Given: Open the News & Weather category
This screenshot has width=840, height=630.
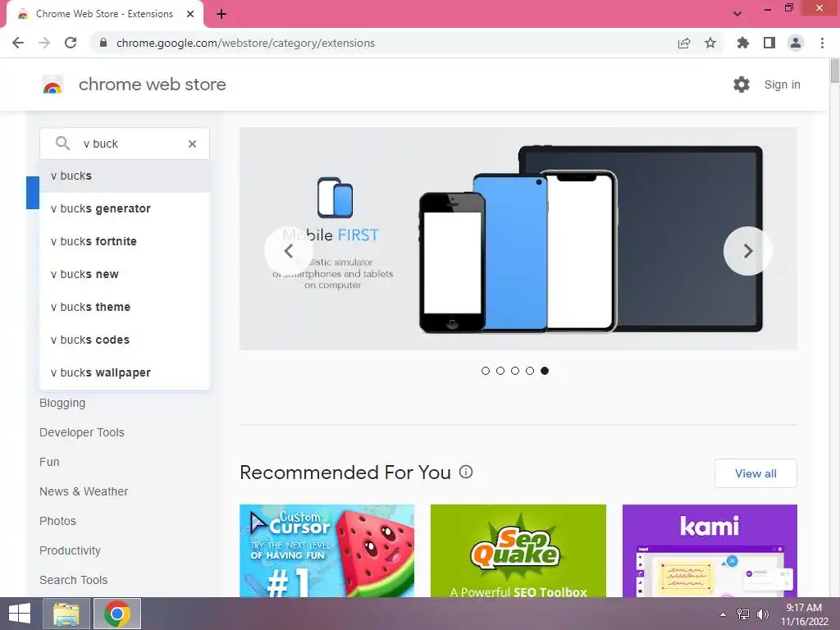Looking at the screenshot, I should coord(84,491).
